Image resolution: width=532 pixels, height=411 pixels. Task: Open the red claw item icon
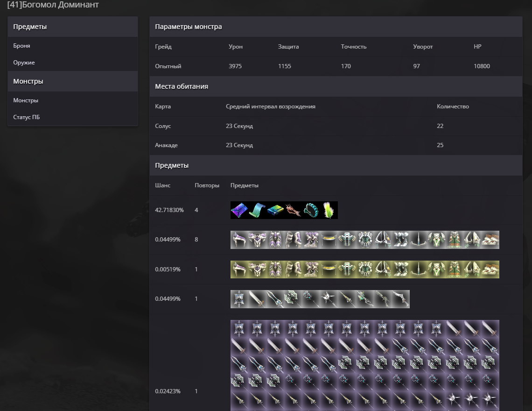point(293,210)
